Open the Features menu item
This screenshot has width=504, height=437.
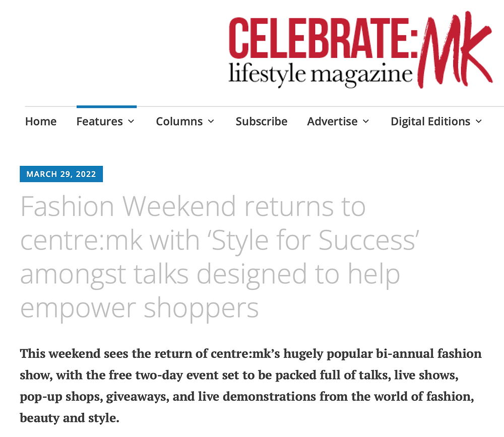point(100,121)
